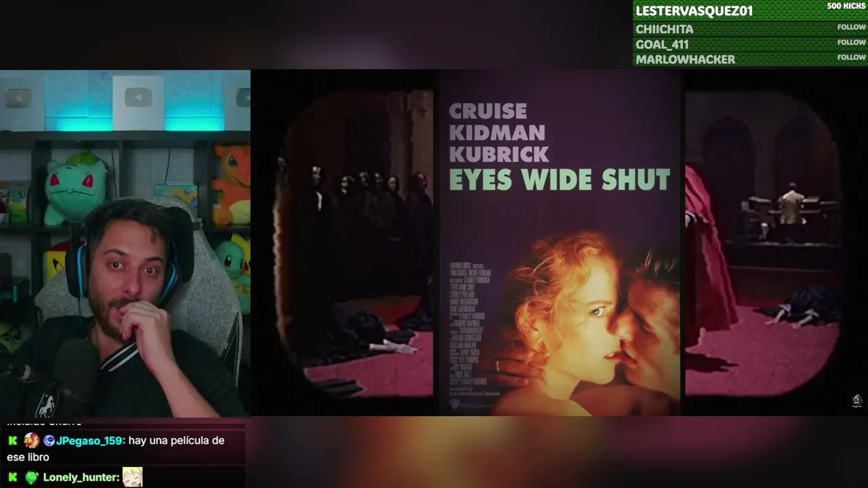This screenshot has height=488, width=868.
Task: Click the KUBRICK name on the poster
Action: point(498,155)
